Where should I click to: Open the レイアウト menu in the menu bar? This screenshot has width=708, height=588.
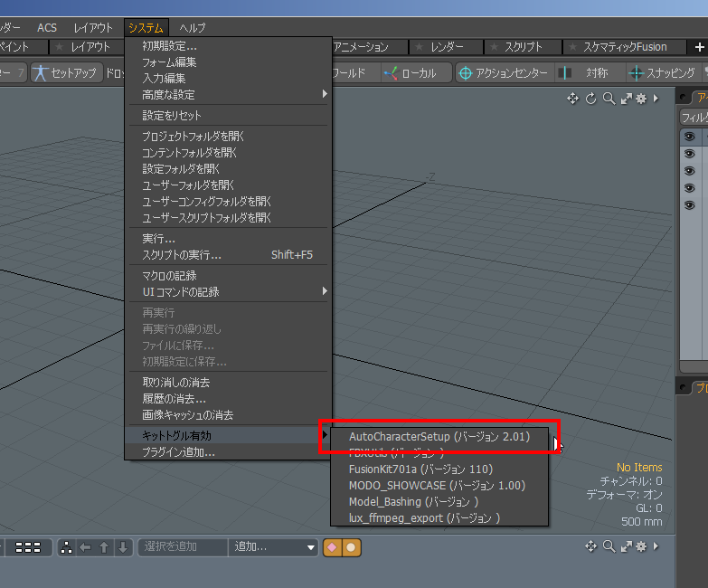pos(93,28)
